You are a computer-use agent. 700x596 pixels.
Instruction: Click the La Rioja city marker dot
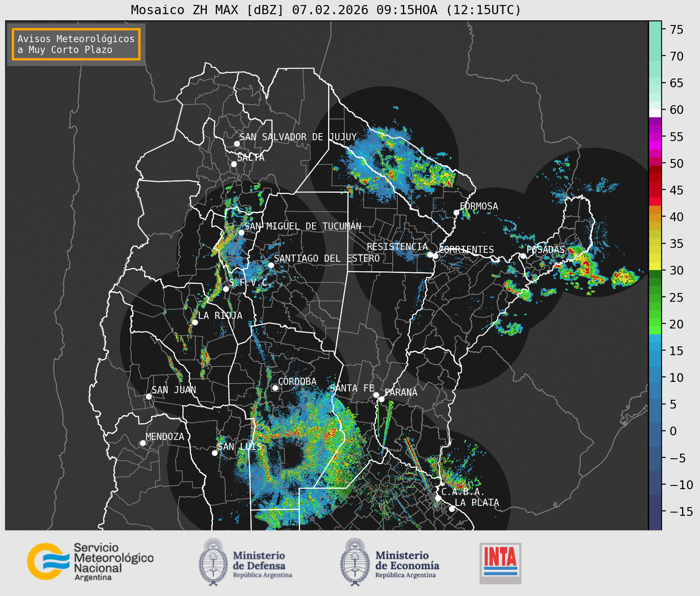coord(195,322)
